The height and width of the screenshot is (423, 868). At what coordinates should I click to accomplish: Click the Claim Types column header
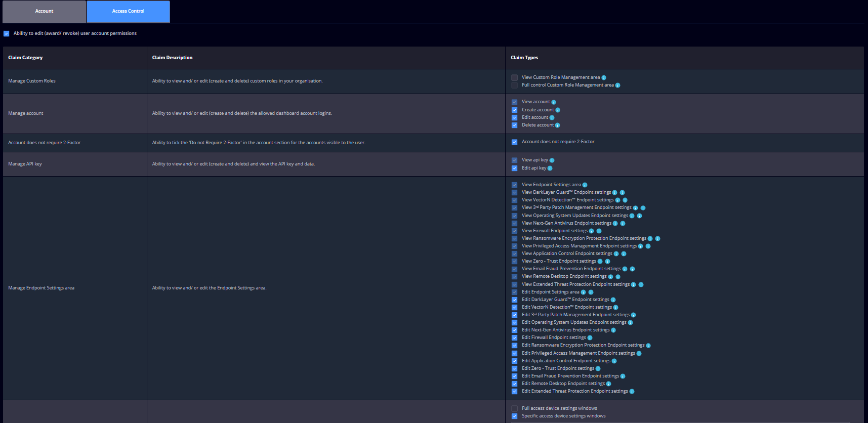pyautogui.click(x=685, y=58)
